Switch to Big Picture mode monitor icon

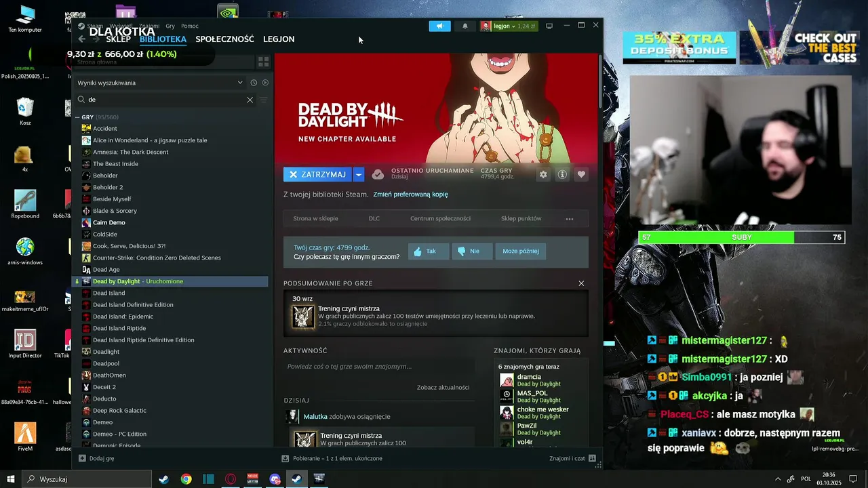click(x=549, y=26)
